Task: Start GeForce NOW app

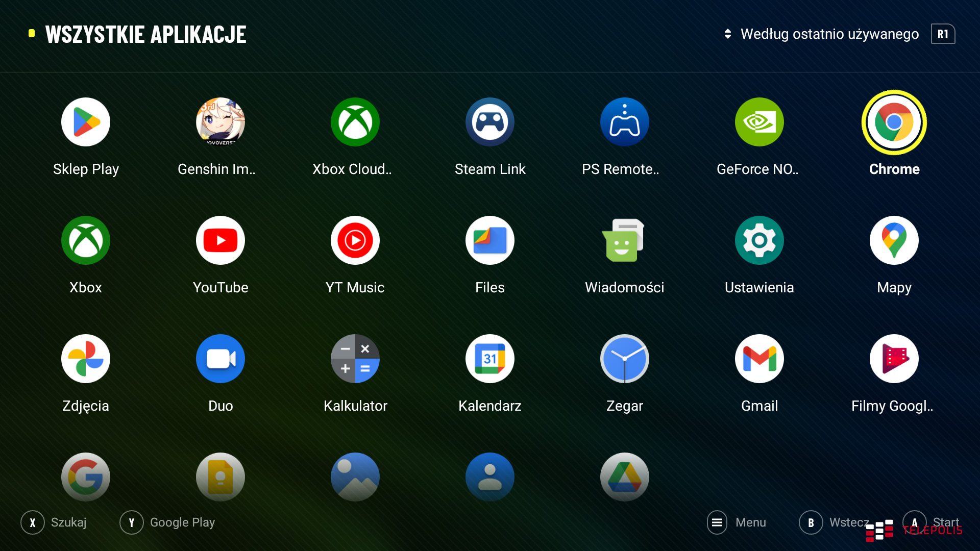Action: coord(759,122)
